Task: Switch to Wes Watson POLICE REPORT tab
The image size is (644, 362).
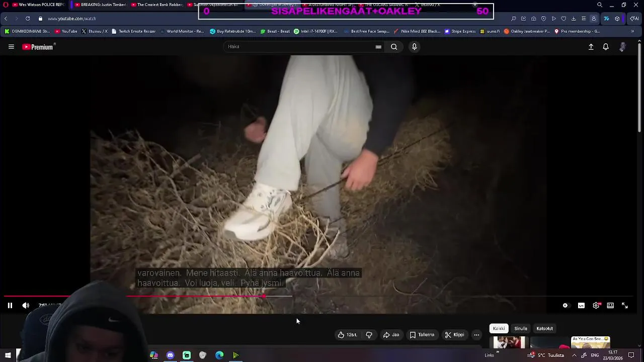Action: click(x=38, y=5)
